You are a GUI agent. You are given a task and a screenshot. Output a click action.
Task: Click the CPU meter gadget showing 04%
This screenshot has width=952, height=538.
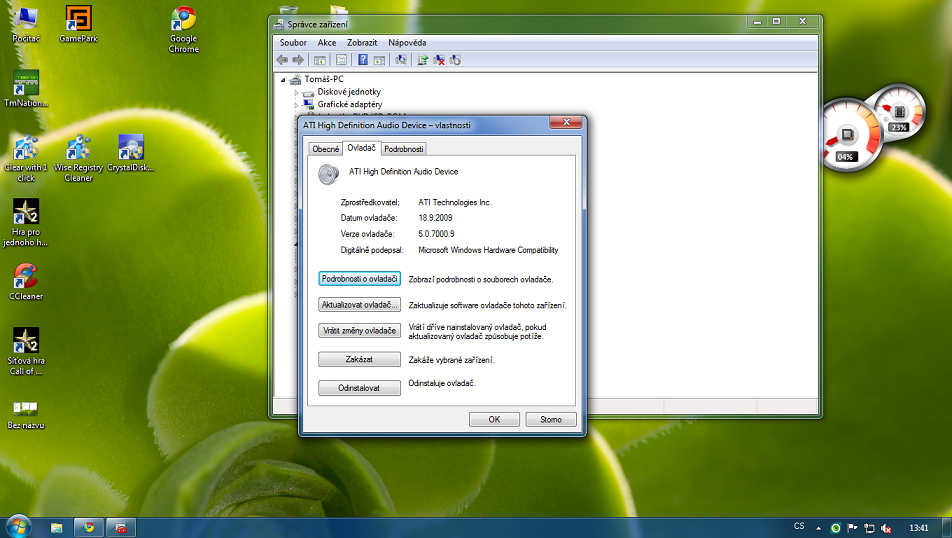pos(850,135)
